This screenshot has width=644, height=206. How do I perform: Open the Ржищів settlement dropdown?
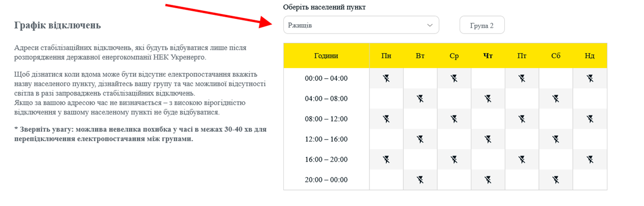(361, 25)
